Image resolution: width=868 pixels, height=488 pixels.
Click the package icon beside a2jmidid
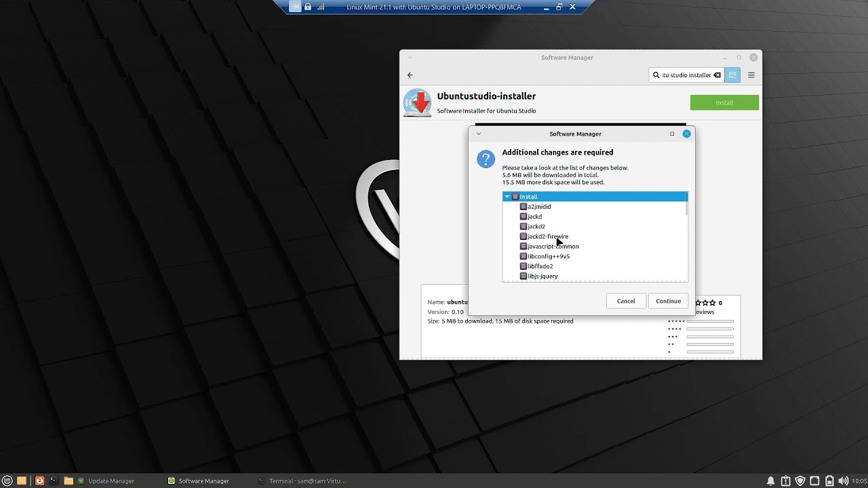tap(524, 207)
